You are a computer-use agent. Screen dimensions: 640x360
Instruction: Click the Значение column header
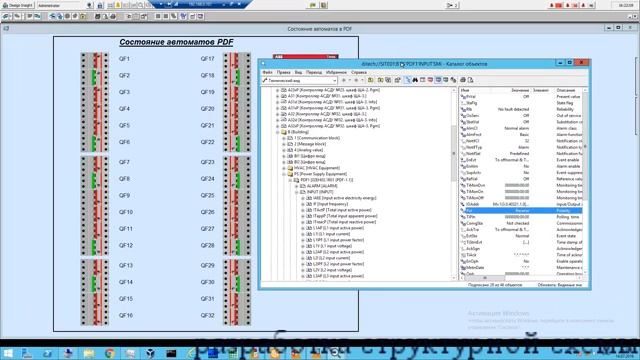point(511,90)
